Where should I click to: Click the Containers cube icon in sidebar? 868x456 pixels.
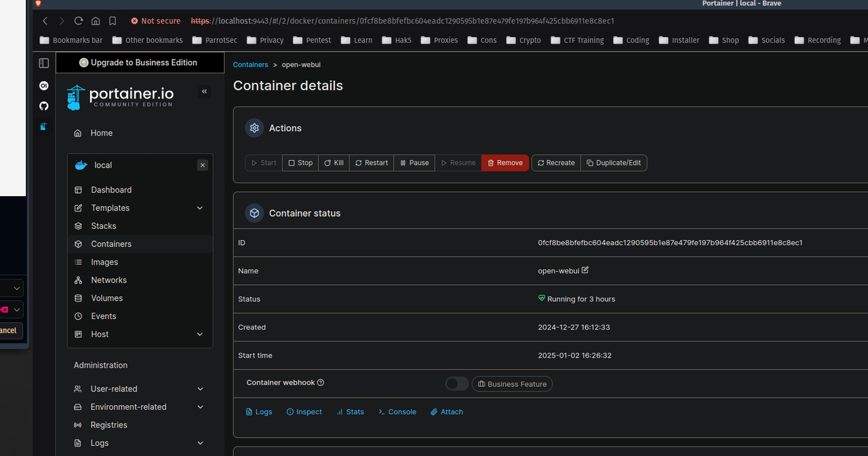tap(78, 244)
